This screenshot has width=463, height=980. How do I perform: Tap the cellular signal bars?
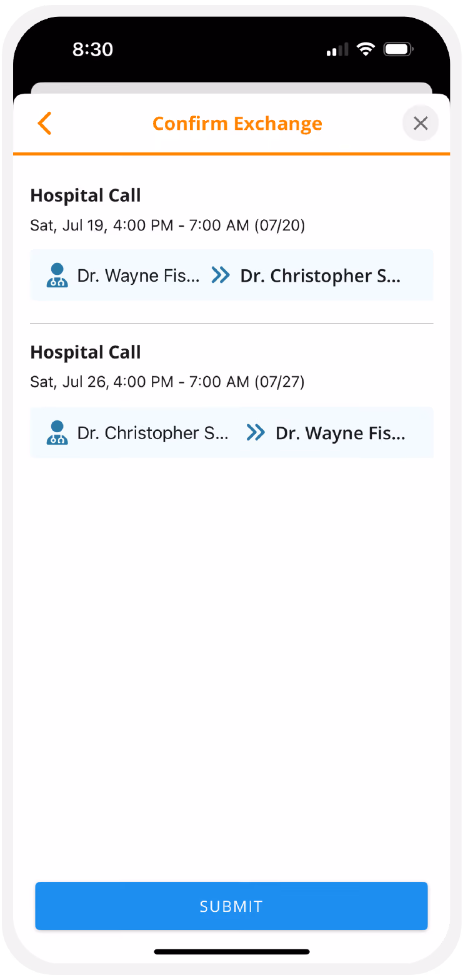pyautogui.click(x=337, y=50)
